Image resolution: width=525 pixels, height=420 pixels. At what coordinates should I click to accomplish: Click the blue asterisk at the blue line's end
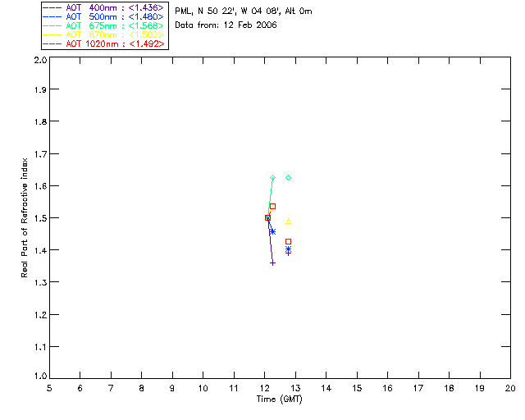(x=272, y=231)
